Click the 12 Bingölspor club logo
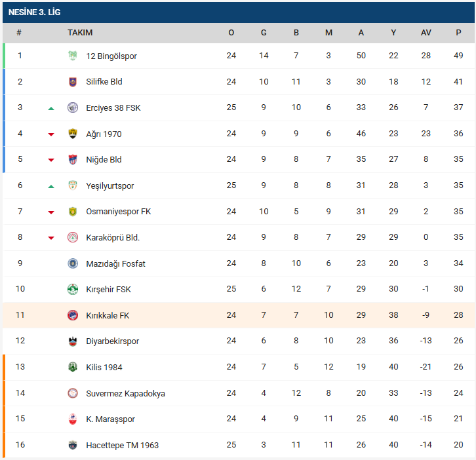The height and width of the screenshot is (460, 476). 73,56
